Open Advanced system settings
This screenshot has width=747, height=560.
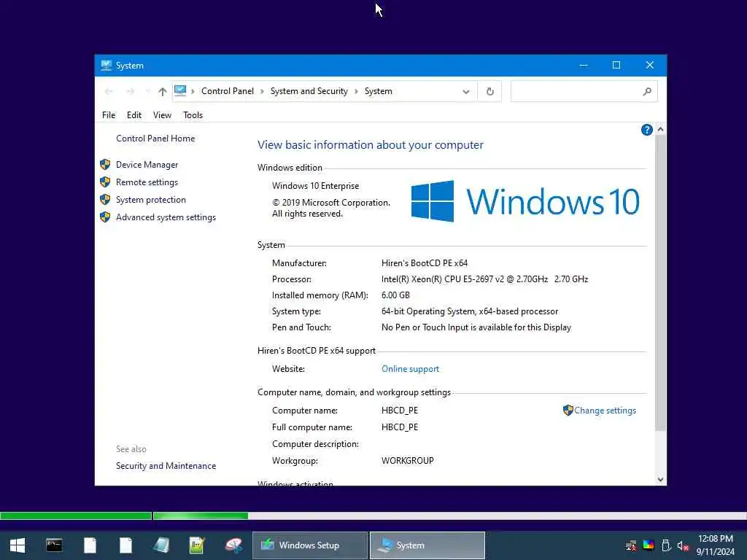point(166,217)
